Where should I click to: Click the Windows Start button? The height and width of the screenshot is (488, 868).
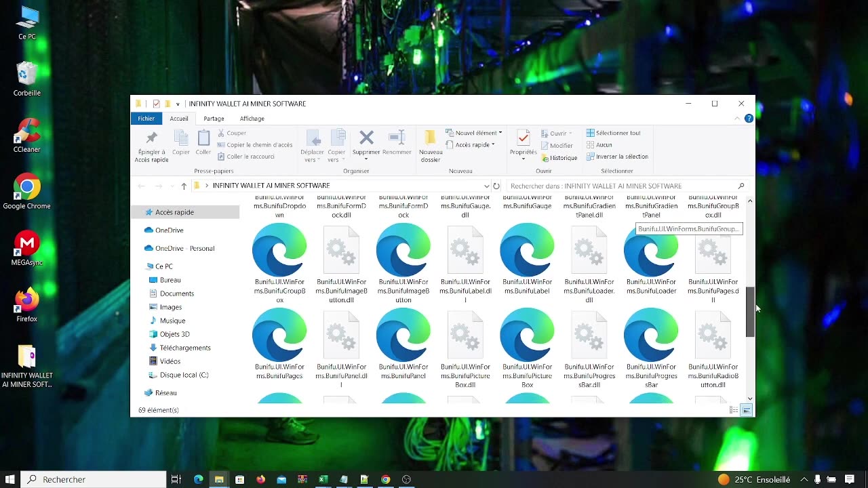pos(10,479)
